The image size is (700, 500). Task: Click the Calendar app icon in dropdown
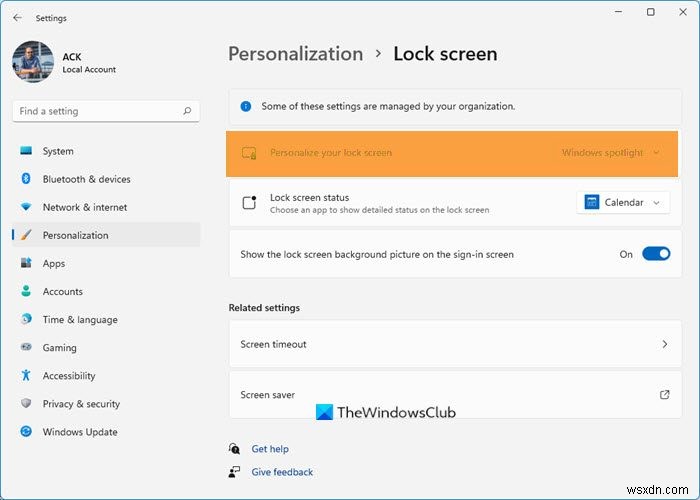pyautogui.click(x=592, y=202)
